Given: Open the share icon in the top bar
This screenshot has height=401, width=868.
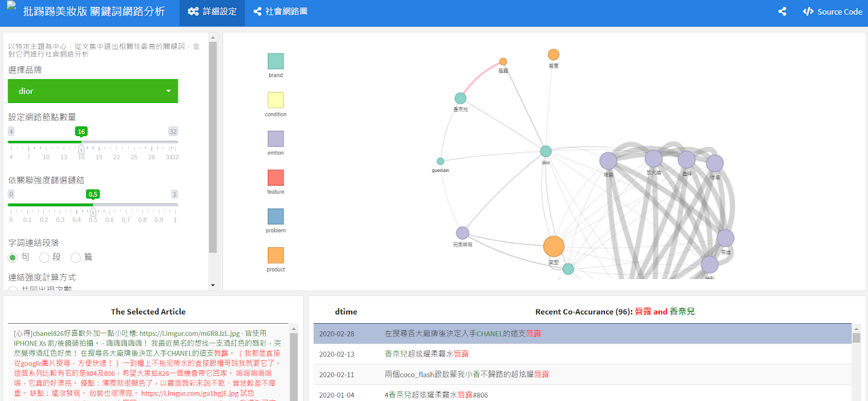Looking at the screenshot, I should coord(783,12).
